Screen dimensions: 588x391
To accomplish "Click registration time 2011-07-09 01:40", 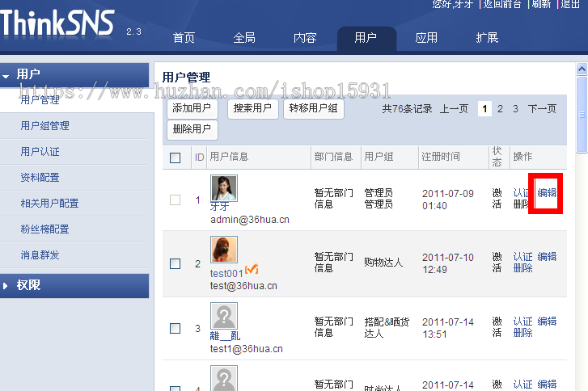I will [x=448, y=200].
